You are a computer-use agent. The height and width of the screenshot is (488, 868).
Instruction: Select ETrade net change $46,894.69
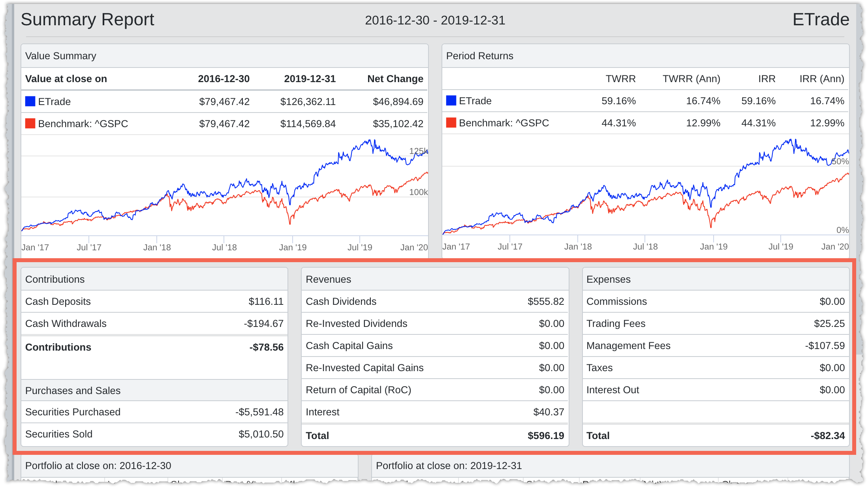point(398,101)
